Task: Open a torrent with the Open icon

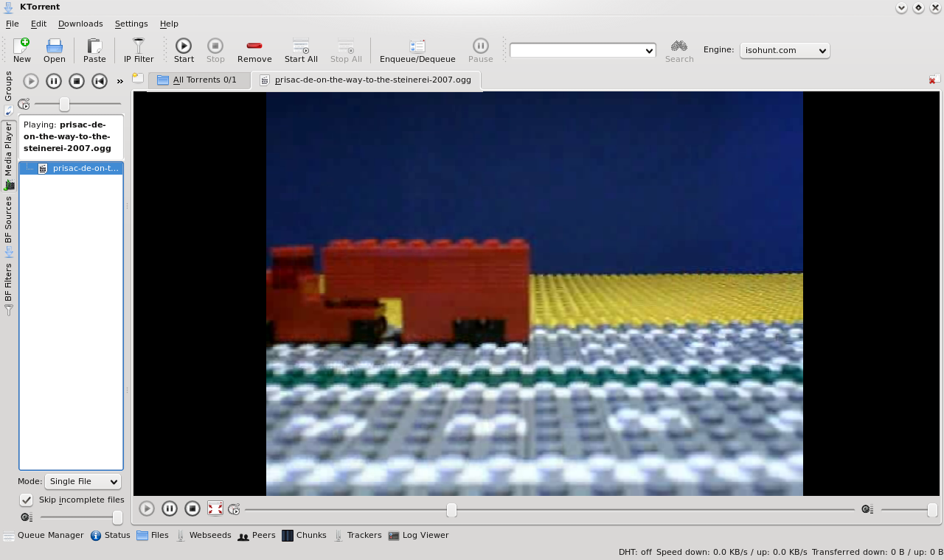Action: pos(54,50)
